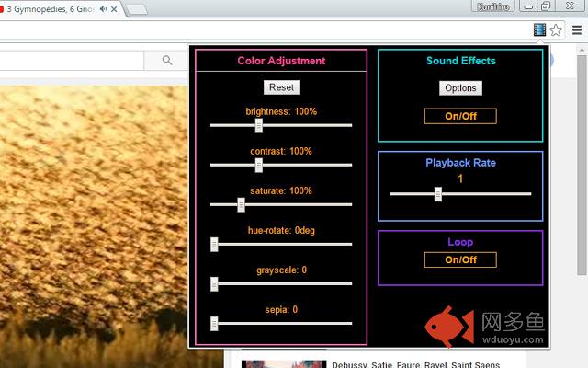Toggle Loop On/Off
588x368 pixels.
point(460,259)
